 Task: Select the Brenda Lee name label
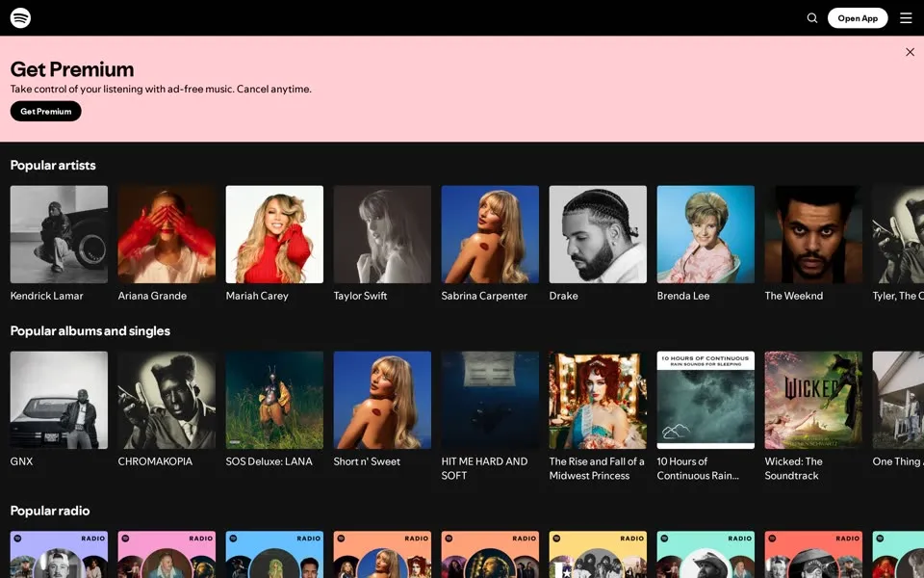(x=683, y=296)
